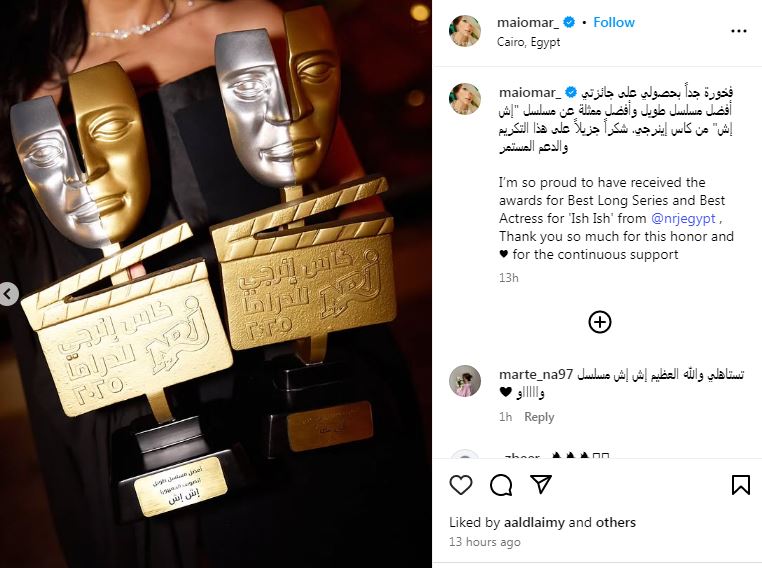This screenshot has height=568, width=762.
Task: Save post using the bookmark icon
Action: coord(741,485)
